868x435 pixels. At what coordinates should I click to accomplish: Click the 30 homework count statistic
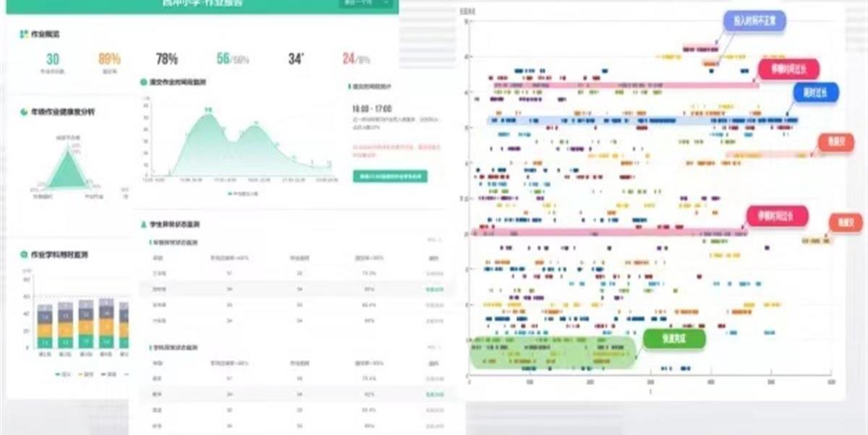pyautogui.click(x=53, y=60)
